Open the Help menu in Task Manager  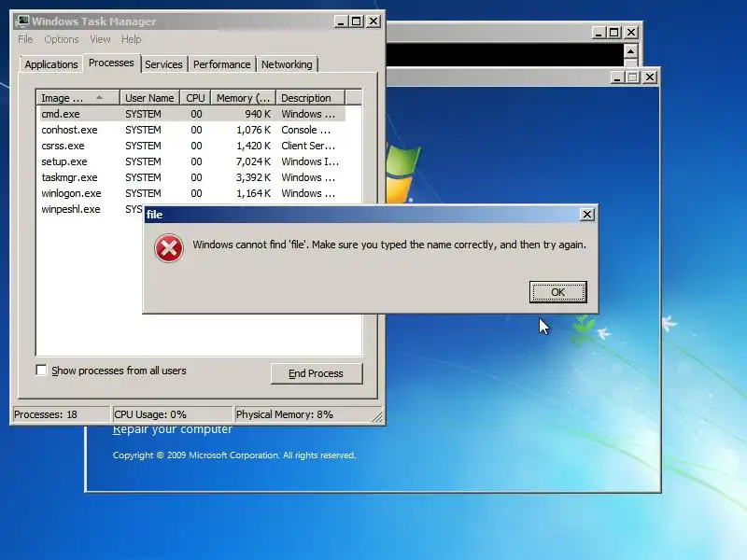pyautogui.click(x=131, y=39)
